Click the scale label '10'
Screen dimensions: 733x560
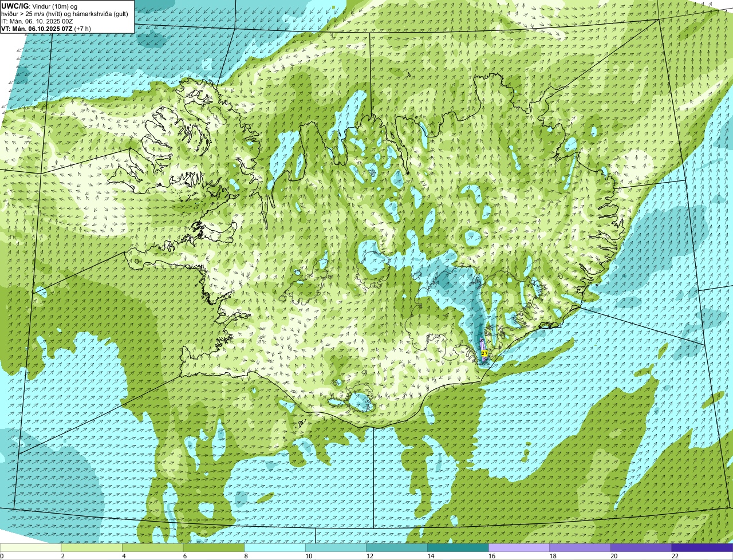(x=309, y=556)
